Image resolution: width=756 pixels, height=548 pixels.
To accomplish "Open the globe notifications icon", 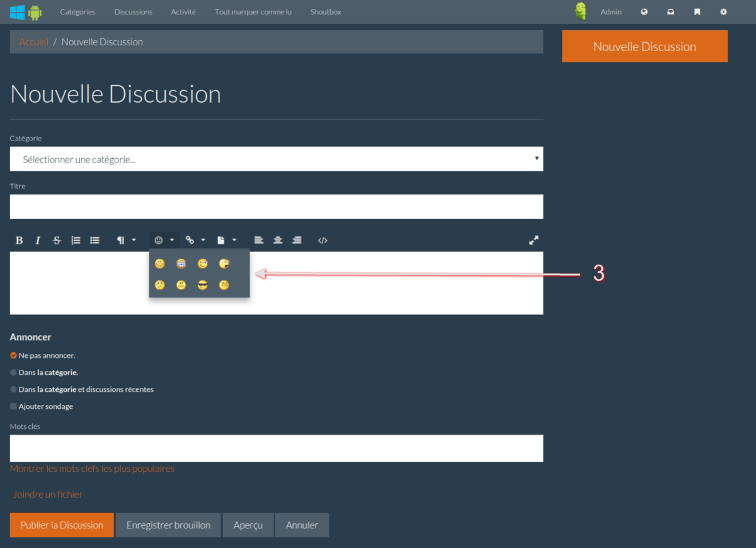I will click(644, 12).
